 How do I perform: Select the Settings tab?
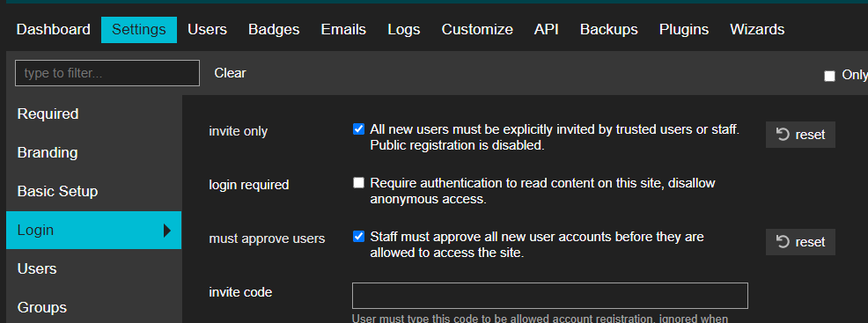139,29
